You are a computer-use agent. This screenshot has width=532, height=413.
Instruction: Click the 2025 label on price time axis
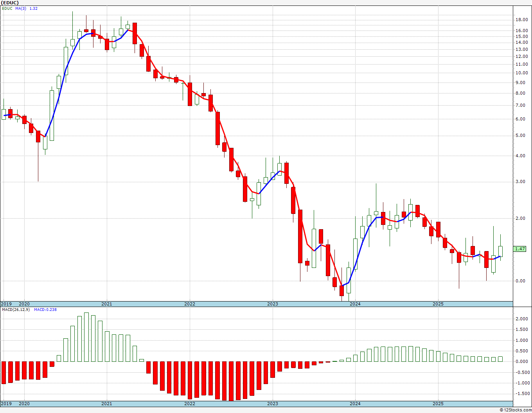pos(438,304)
